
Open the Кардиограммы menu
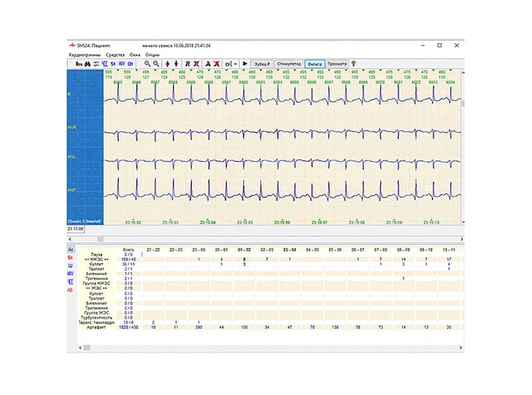tap(84, 54)
